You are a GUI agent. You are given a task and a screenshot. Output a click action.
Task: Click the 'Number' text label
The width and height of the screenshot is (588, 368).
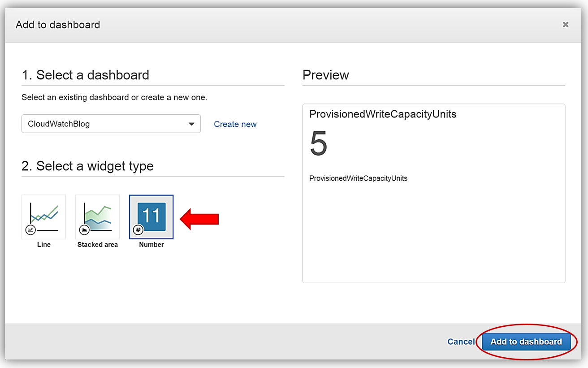pos(151,245)
